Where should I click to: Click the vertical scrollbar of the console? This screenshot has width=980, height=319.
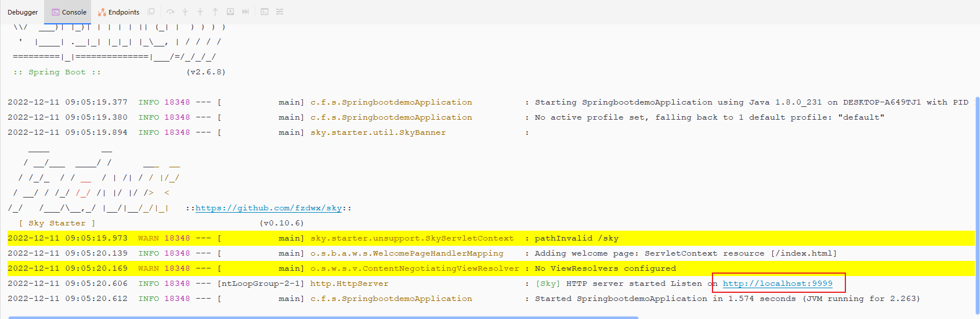[x=977, y=206]
